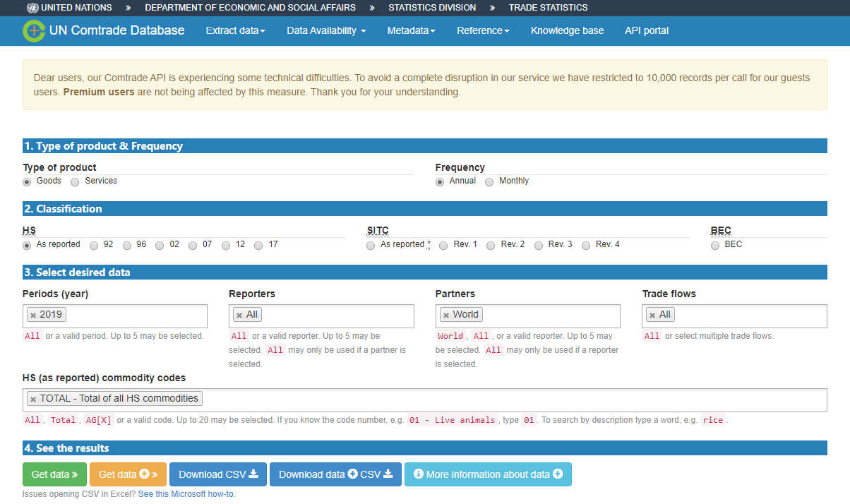
Task: Select HS 92 classification
Action: 94,245
